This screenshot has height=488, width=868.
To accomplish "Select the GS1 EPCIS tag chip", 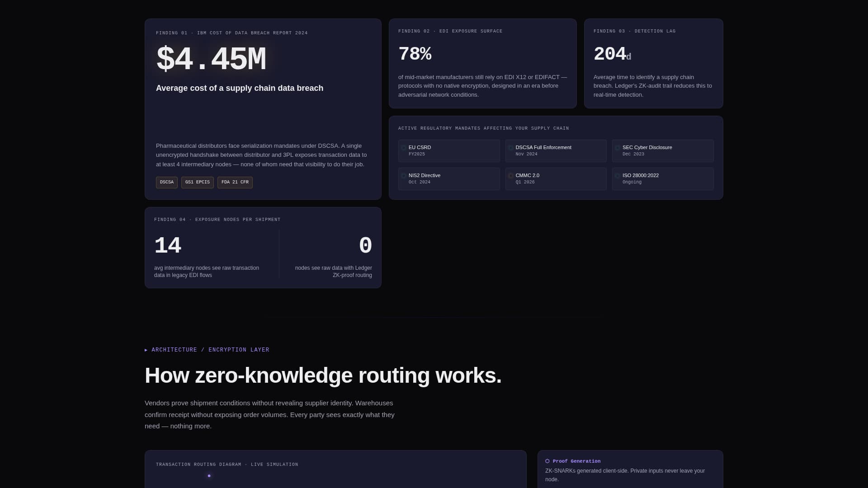I will pyautogui.click(x=198, y=183).
